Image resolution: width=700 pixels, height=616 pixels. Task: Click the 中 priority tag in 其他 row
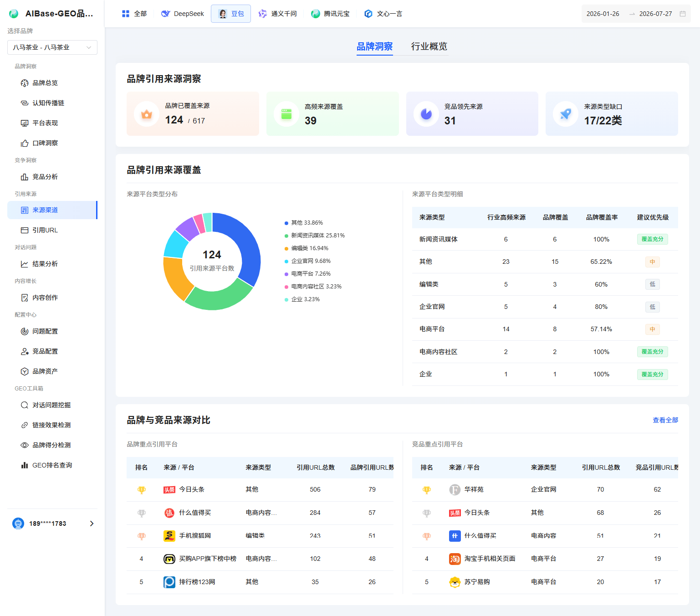(x=652, y=262)
